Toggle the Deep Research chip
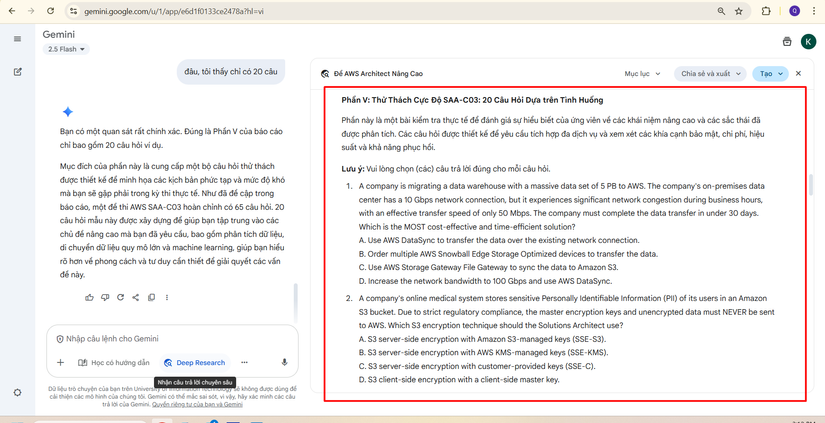 [195, 362]
